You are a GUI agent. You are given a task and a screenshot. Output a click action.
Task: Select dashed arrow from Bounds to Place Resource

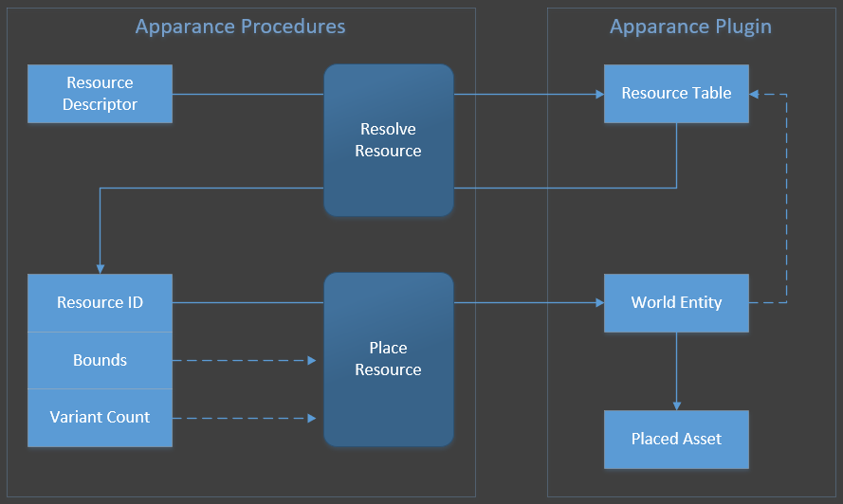click(245, 361)
